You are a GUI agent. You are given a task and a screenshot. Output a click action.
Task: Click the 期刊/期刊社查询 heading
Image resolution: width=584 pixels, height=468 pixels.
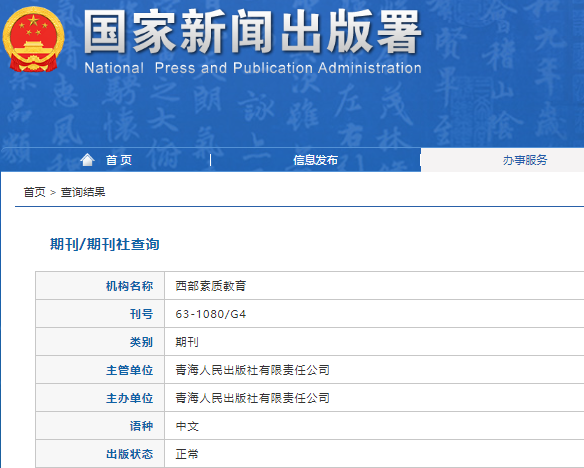pos(105,244)
